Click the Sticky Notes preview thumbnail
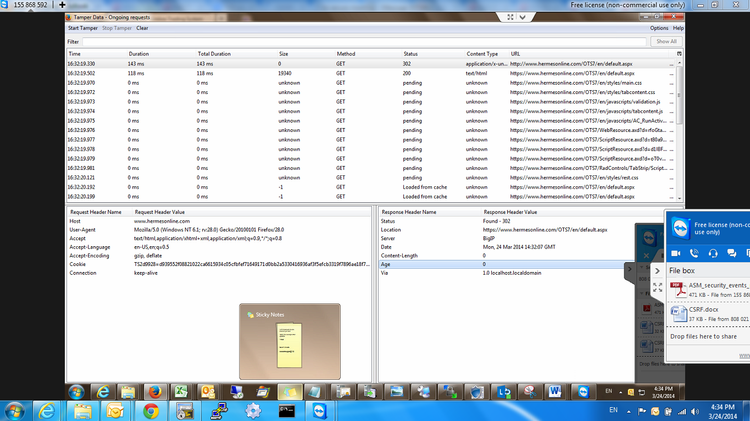 (x=290, y=342)
